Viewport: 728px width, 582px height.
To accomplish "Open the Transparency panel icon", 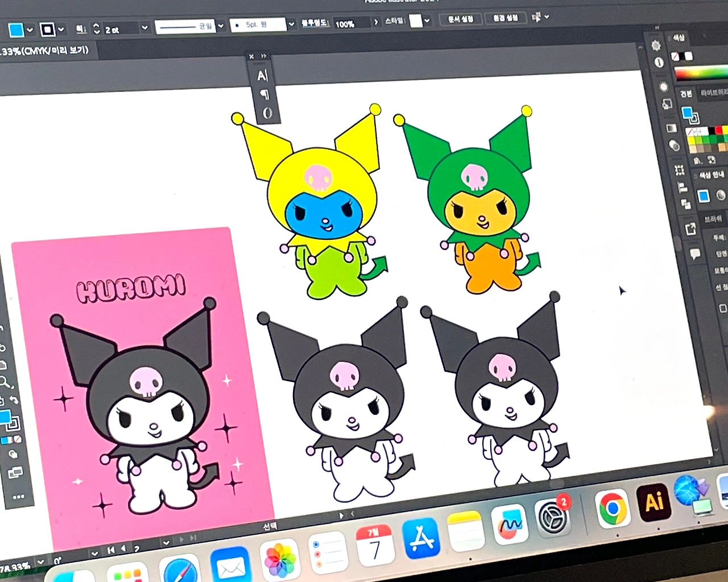I will coord(675,146).
